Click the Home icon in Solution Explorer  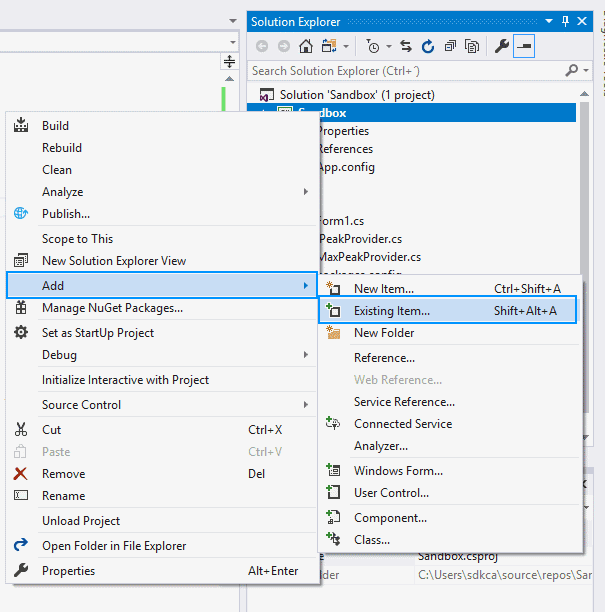pyautogui.click(x=306, y=46)
